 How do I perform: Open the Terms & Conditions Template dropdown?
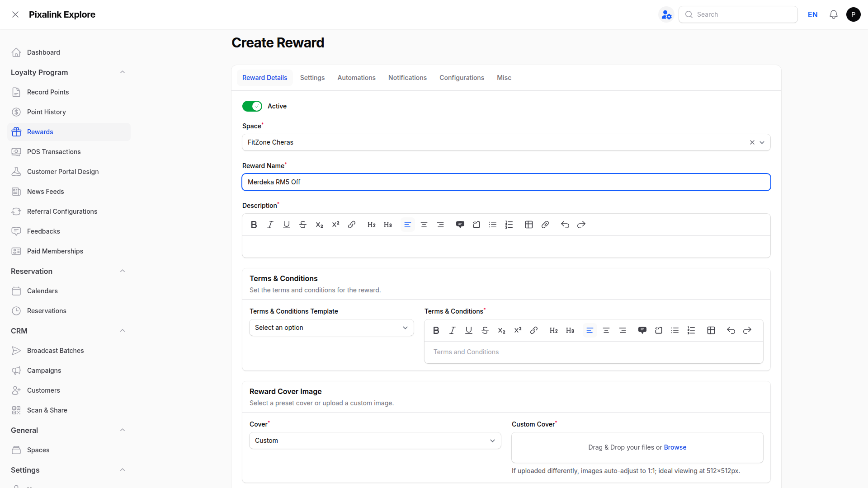(331, 328)
